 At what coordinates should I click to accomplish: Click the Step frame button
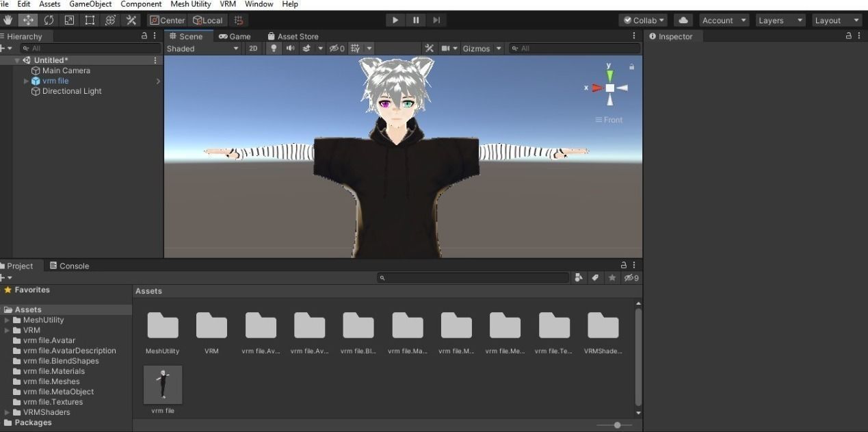pyautogui.click(x=436, y=21)
